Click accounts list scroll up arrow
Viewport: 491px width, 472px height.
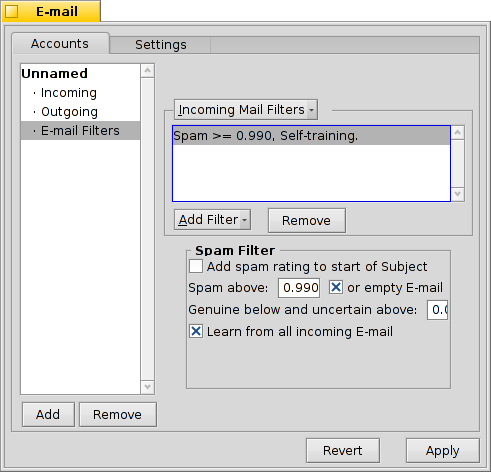pos(148,71)
